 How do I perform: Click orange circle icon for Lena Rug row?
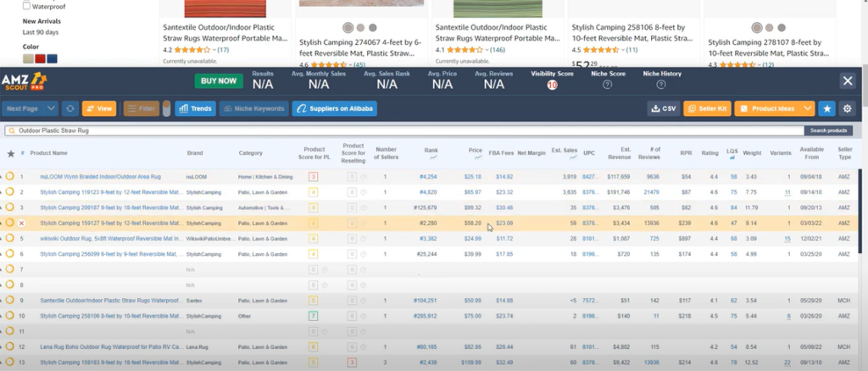(x=9, y=346)
